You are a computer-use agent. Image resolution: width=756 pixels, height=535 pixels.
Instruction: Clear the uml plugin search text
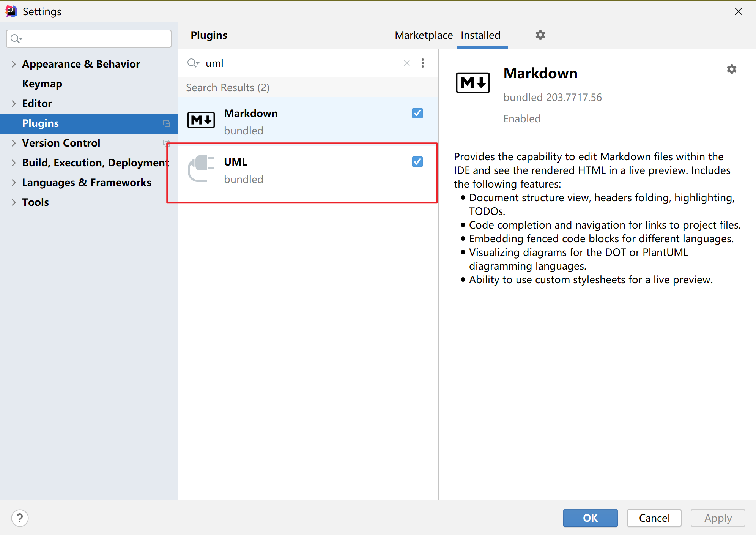[406, 63]
